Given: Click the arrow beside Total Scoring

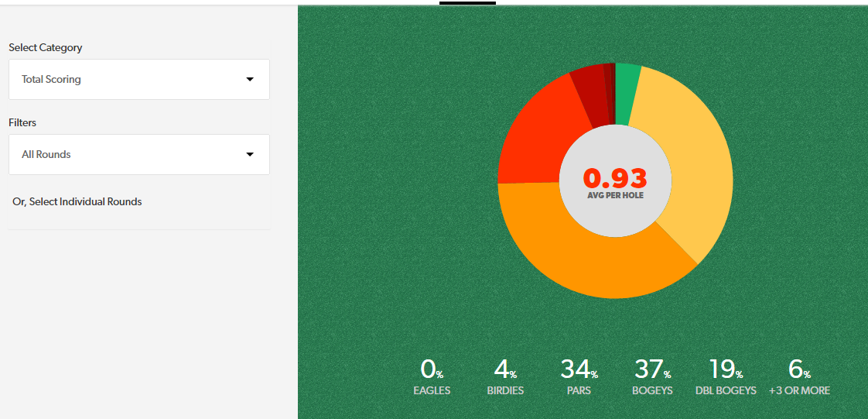Looking at the screenshot, I should pyautogui.click(x=249, y=79).
